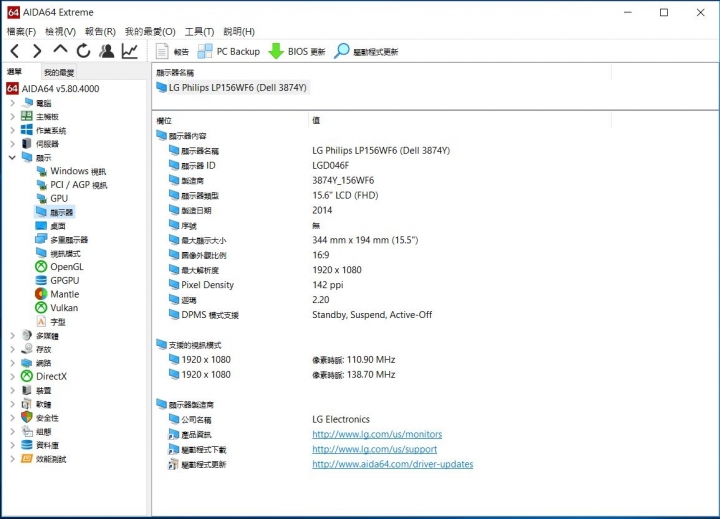
Task: Open driver update magnifier icon
Action: click(366, 51)
